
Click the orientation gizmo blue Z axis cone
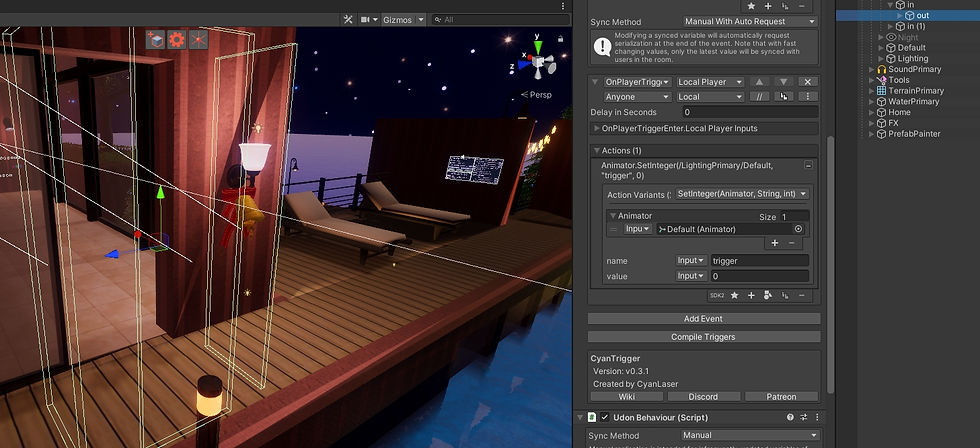523,64
